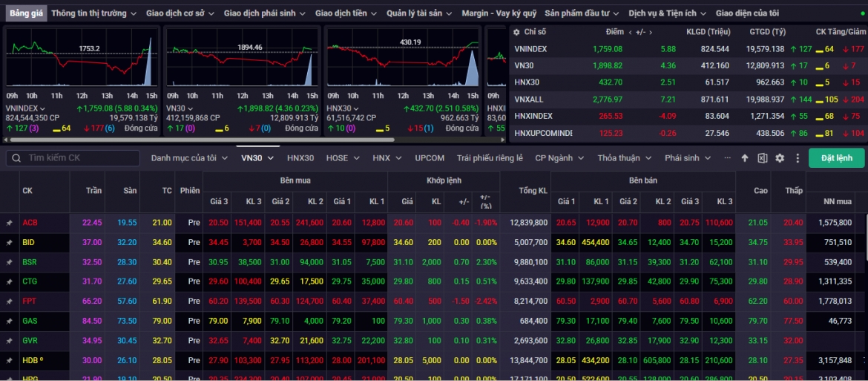The height and width of the screenshot is (381, 868).
Task: Unpin the HDB row
Action: (9, 360)
